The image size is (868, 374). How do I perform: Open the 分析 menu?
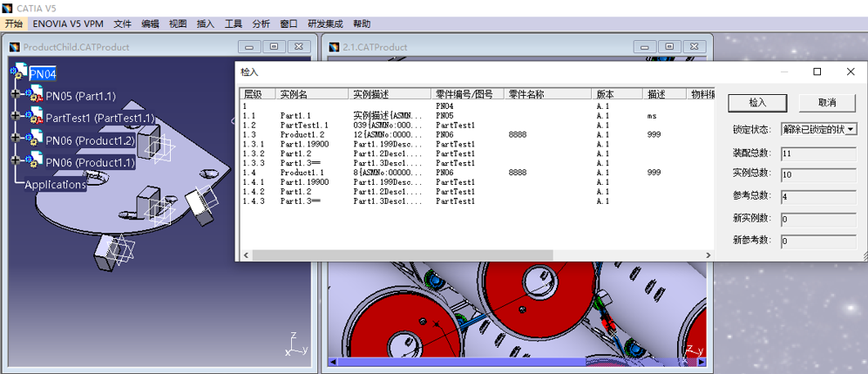261,24
